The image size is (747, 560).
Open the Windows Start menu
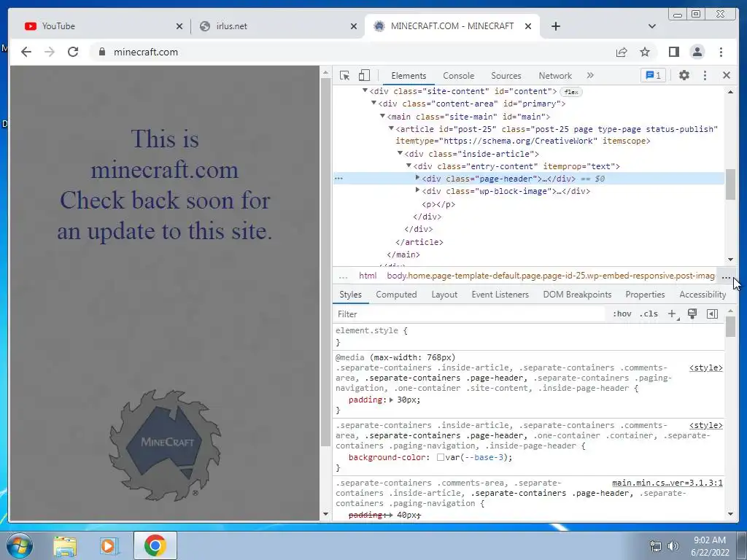pyautogui.click(x=19, y=545)
